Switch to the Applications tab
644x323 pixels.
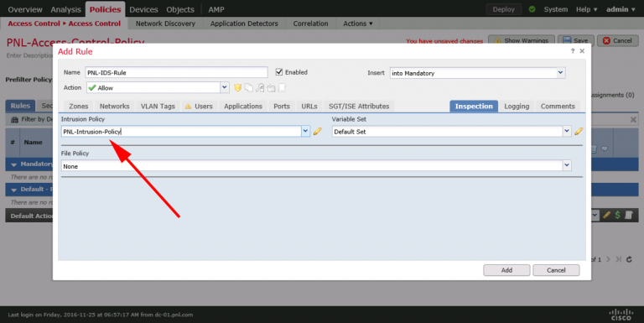coord(242,106)
